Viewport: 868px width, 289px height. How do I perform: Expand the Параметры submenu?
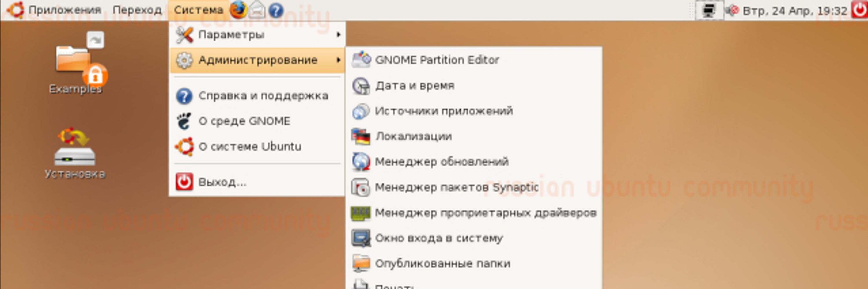(258, 35)
